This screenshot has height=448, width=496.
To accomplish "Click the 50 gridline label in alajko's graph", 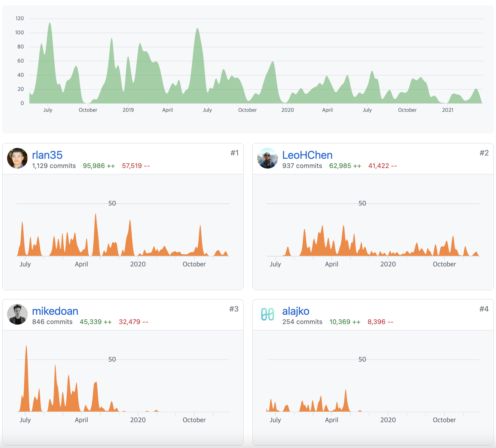I will point(362,359).
